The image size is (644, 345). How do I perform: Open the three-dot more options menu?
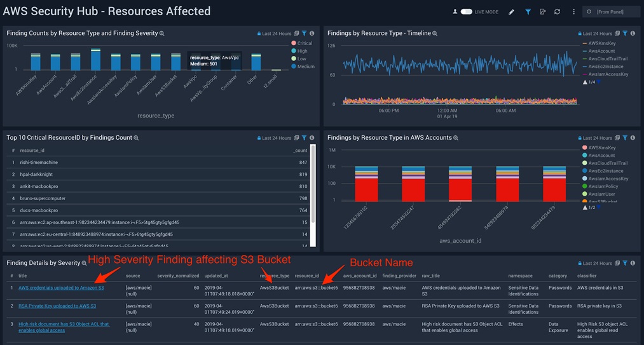574,11
